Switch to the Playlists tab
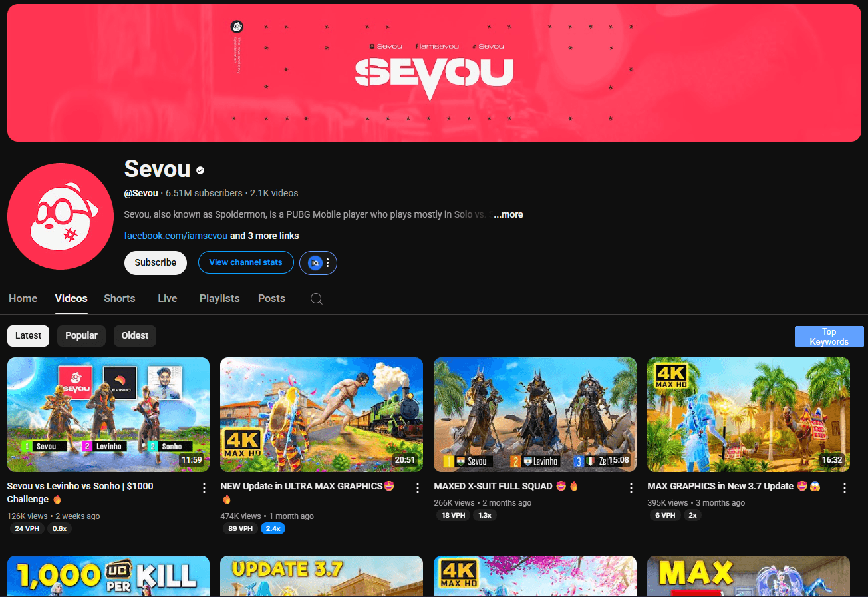The image size is (868, 597). point(219,299)
